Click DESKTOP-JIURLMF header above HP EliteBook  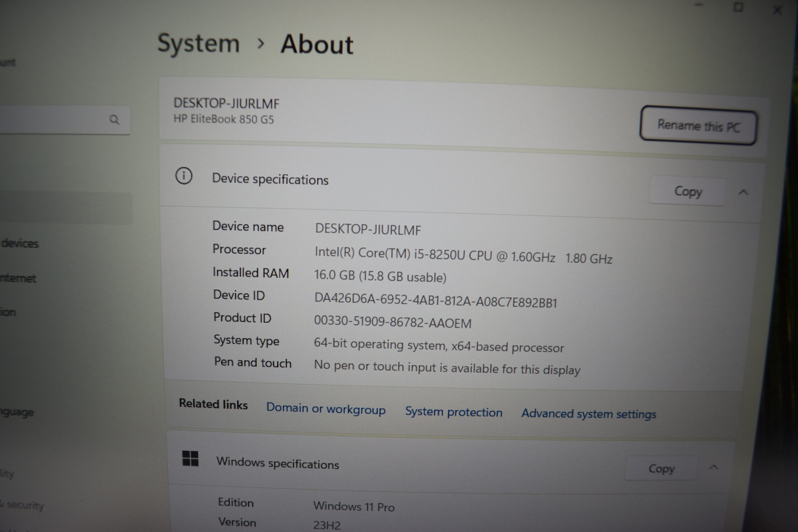coord(226,103)
